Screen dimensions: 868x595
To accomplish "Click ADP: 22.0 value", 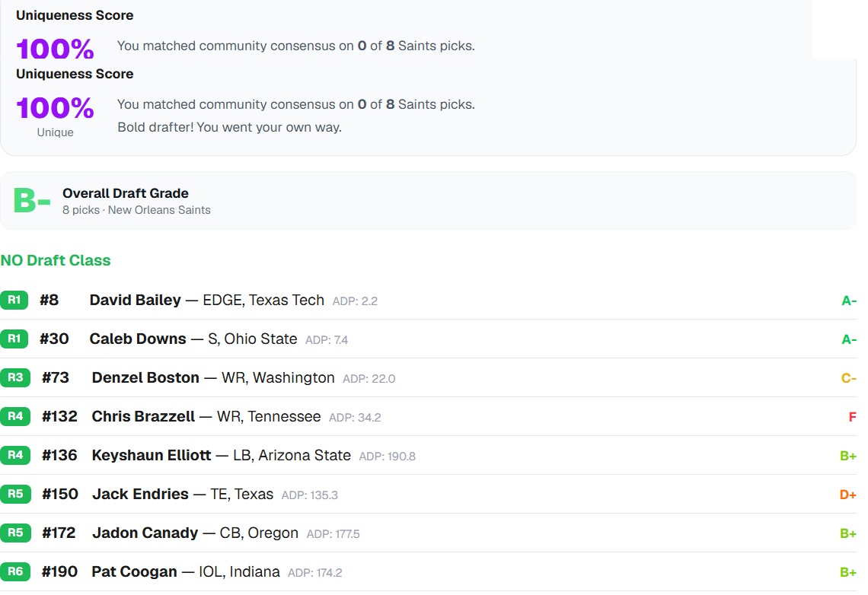I will [369, 378].
